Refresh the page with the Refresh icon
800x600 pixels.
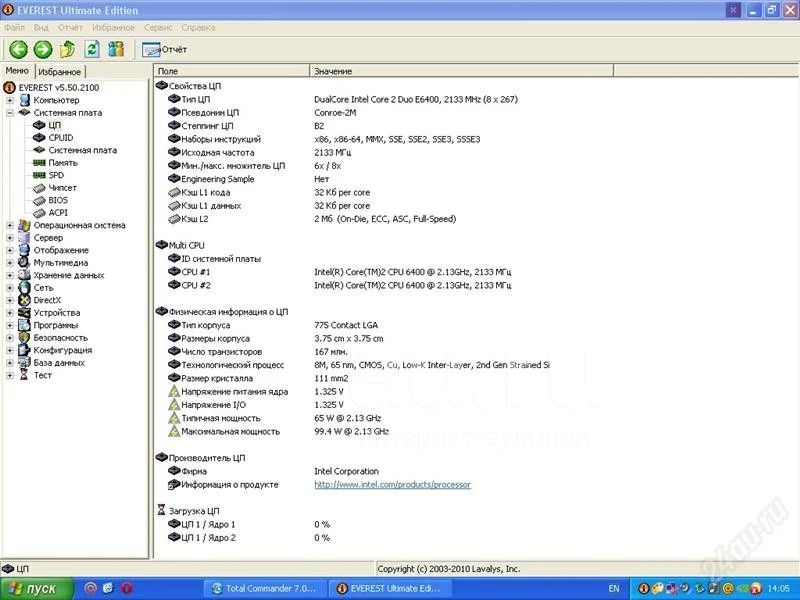(92, 49)
